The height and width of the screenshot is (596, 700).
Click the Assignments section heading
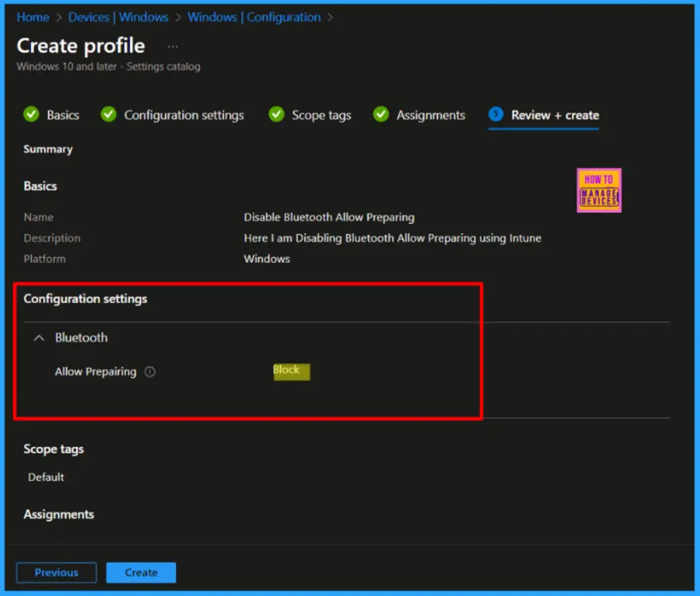tap(59, 514)
